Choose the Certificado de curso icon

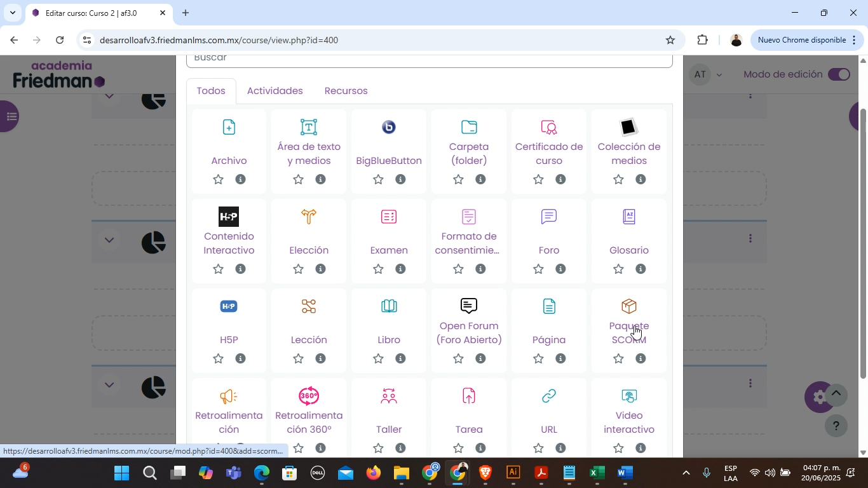[549, 127]
